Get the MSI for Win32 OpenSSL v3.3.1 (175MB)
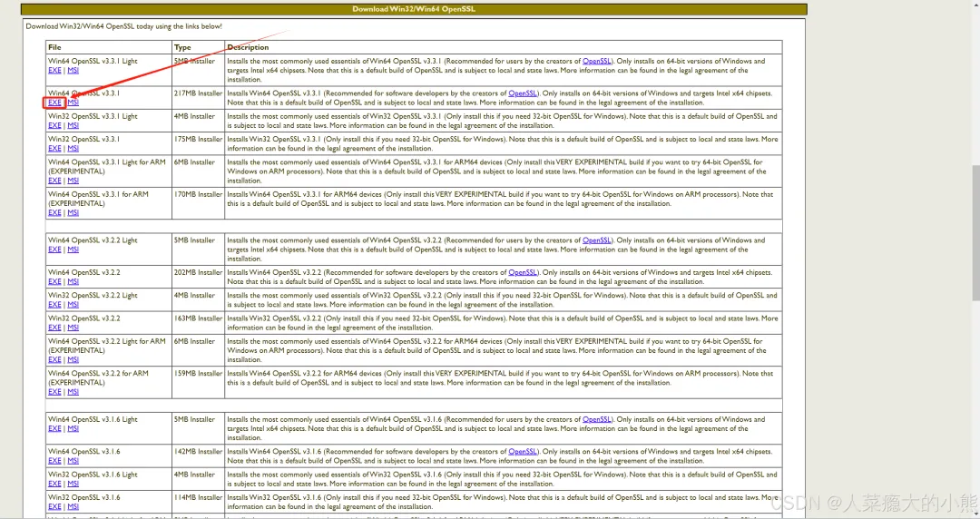The width and height of the screenshot is (980, 519). pos(73,149)
